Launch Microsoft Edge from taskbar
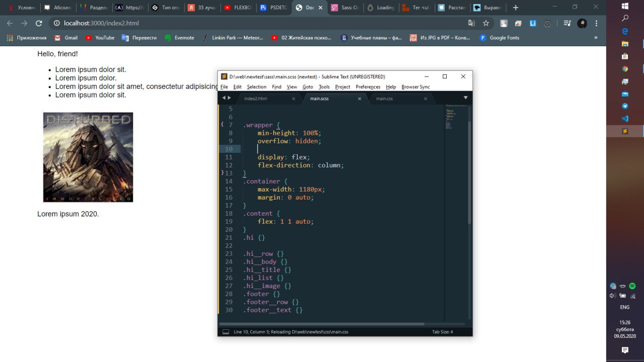 (x=625, y=31)
